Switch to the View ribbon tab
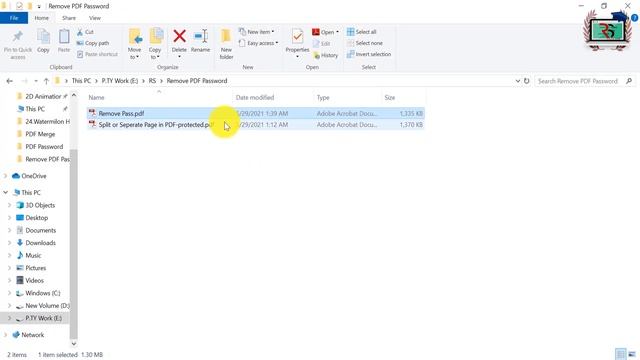This screenshot has height=360, width=640. 95,18
